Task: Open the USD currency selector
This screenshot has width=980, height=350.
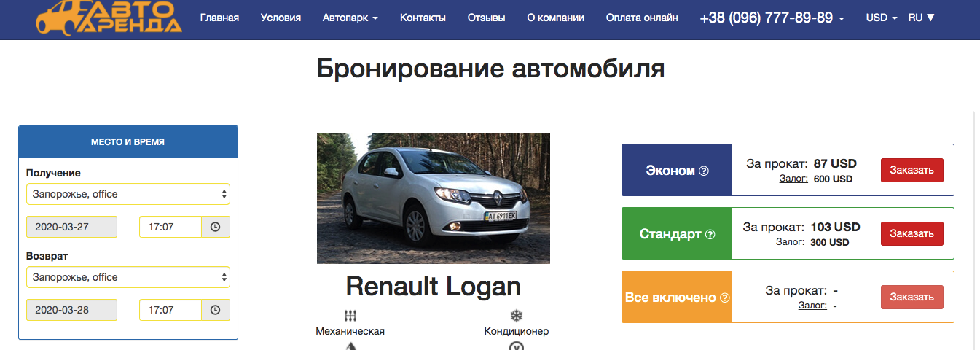Action: 881,17
